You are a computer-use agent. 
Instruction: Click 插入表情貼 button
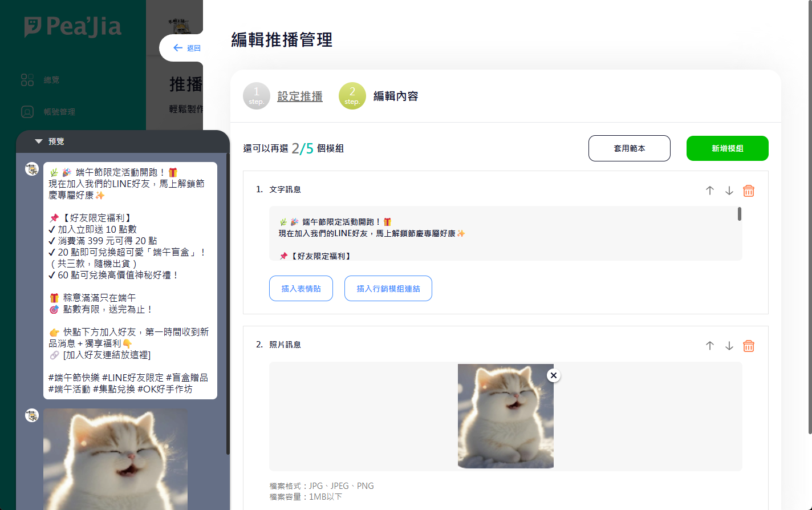point(301,289)
